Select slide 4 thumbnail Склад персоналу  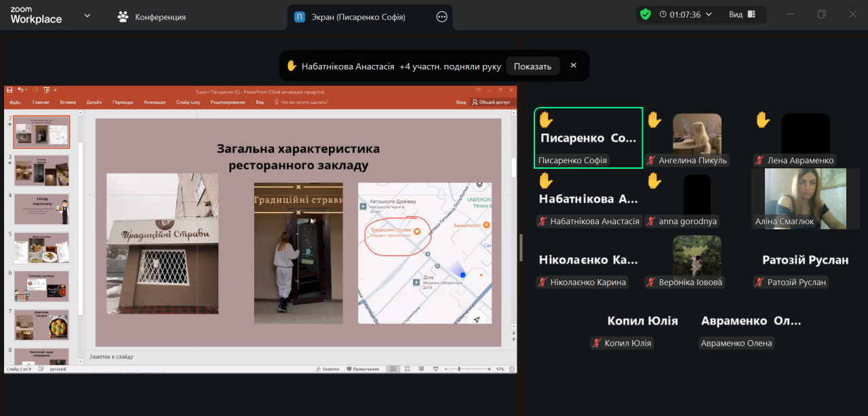tap(41, 209)
